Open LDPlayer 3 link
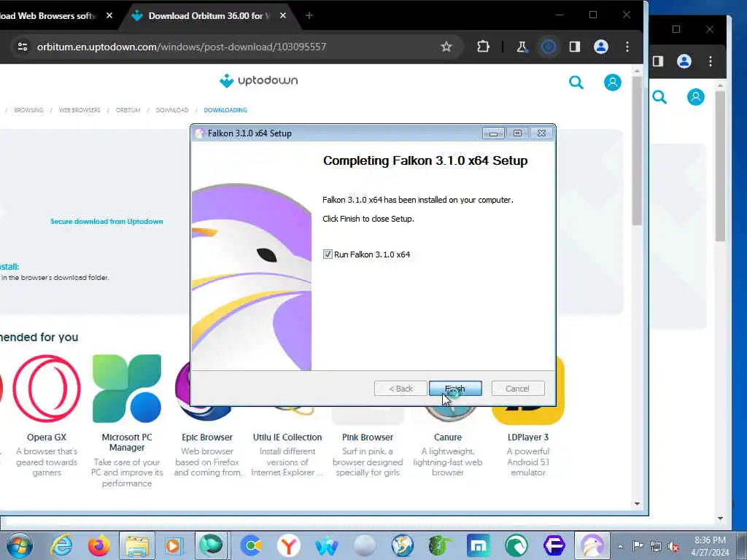 (528, 437)
